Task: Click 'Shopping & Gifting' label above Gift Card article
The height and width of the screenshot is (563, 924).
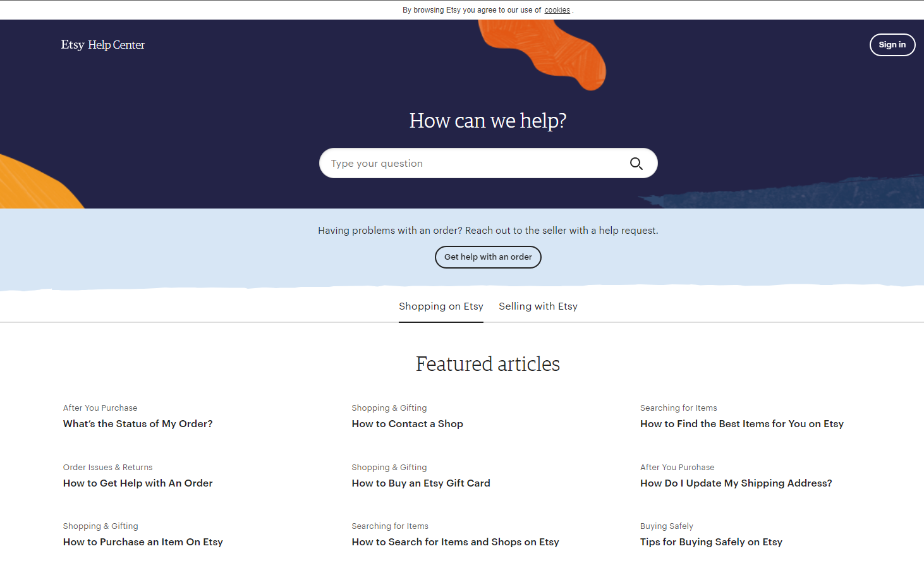Action: tap(389, 468)
